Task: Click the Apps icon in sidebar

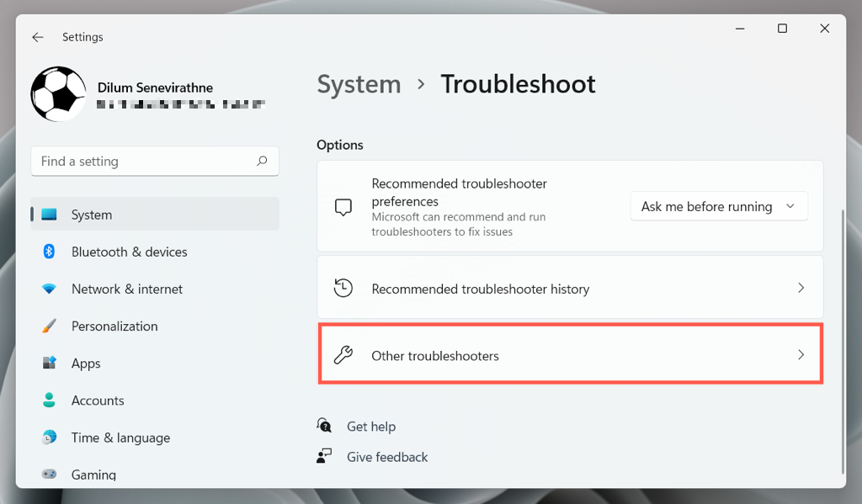Action: click(49, 363)
